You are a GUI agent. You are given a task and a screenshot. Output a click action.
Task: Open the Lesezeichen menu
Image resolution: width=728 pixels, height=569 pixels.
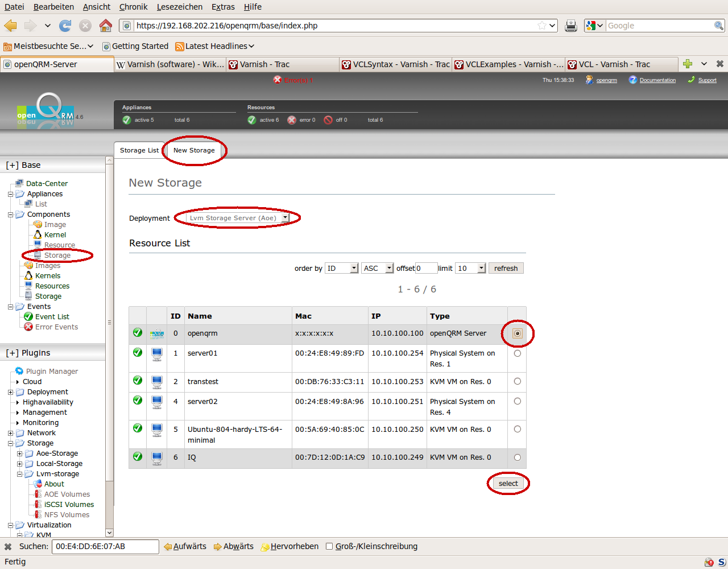(x=180, y=7)
